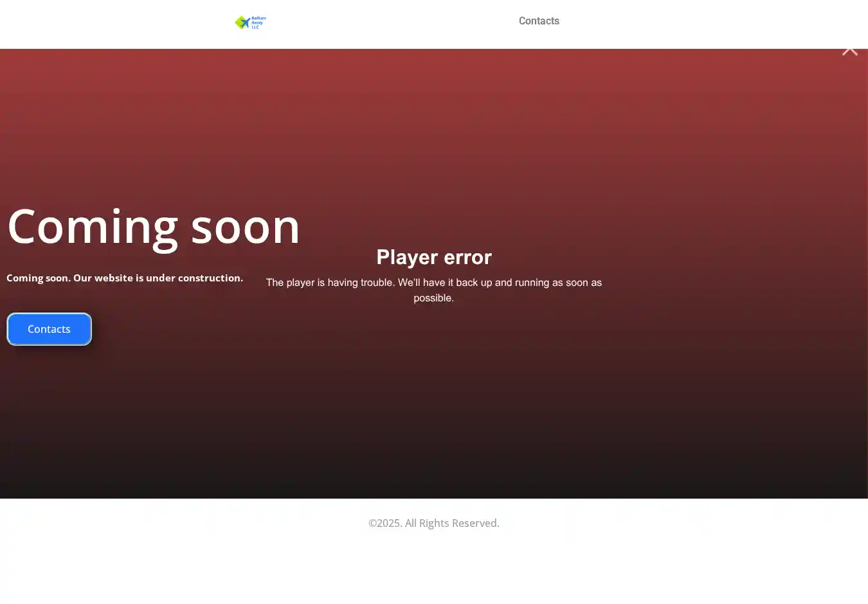Click the Balkan Away airplane logo
Image resolution: width=868 pixels, height=604 pixels.
tap(244, 23)
